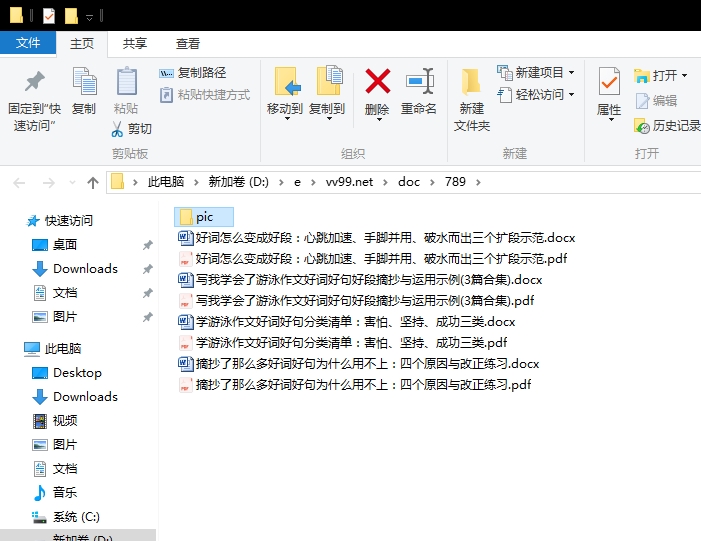The height and width of the screenshot is (541, 701).
Task: Select 文档 under This PC
Action: pyautogui.click(x=55, y=469)
